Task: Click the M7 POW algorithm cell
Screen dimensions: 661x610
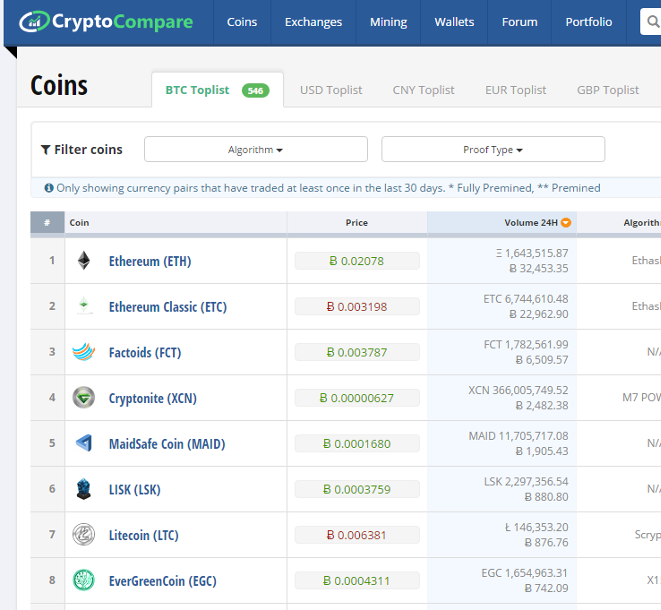Action: (641, 397)
